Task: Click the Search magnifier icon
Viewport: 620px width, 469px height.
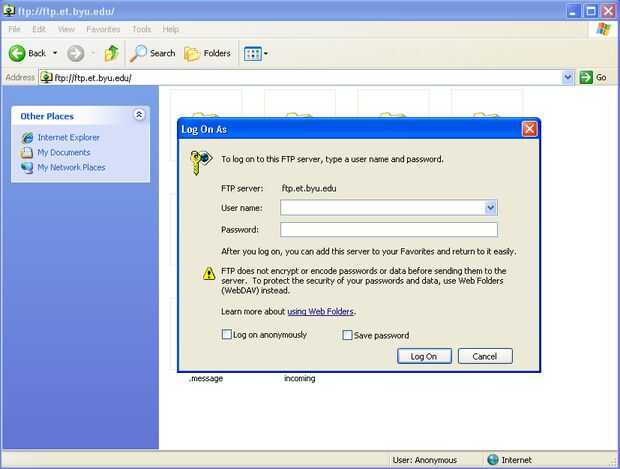Action: 138,53
